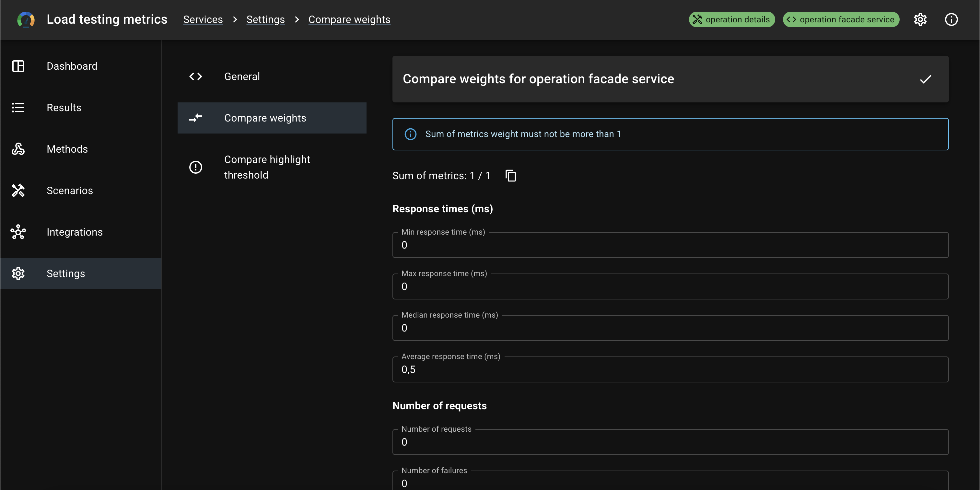980x490 pixels.
Task: Follow the Settings breadcrumb link
Action: (265, 19)
